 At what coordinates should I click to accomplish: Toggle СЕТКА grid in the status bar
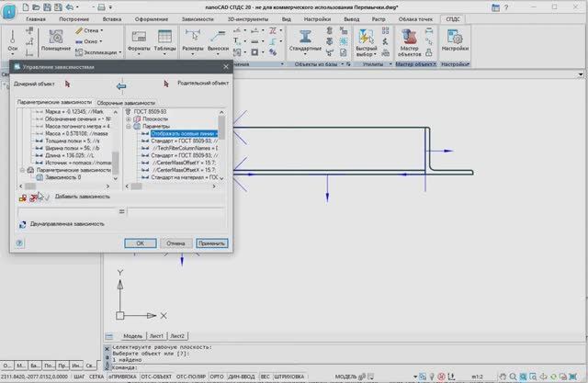click(x=96, y=377)
